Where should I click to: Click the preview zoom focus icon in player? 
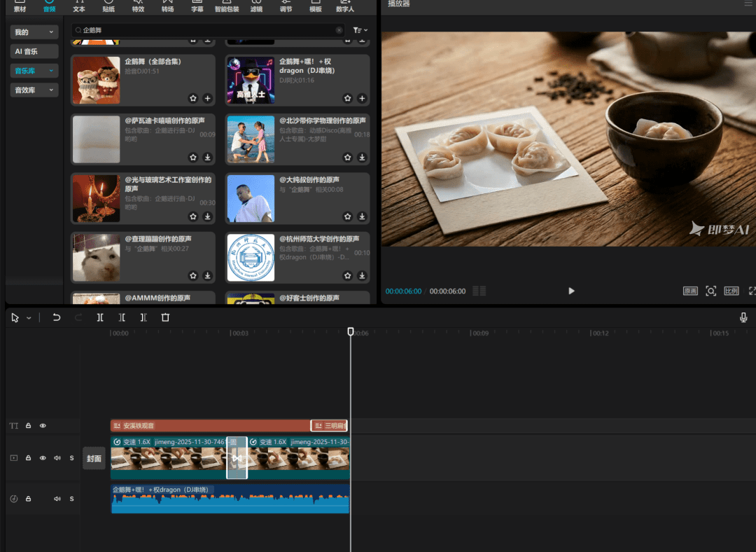(x=710, y=291)
